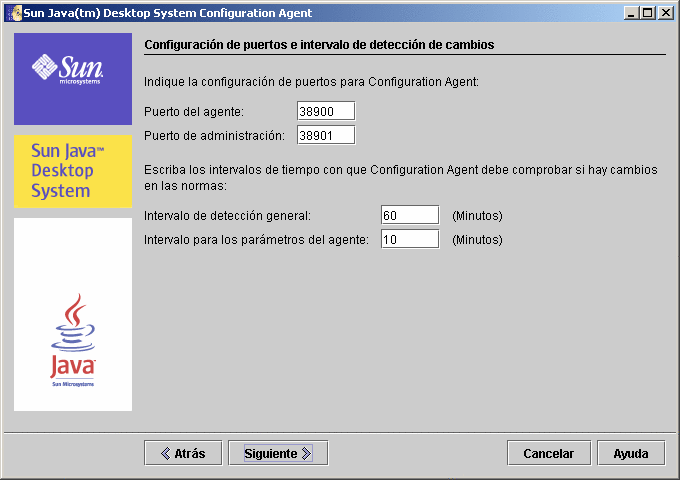This screenshot has width=680, height=480.
Task: Click the Sun Java Desktop System banner
Action: tap(73, 171)
